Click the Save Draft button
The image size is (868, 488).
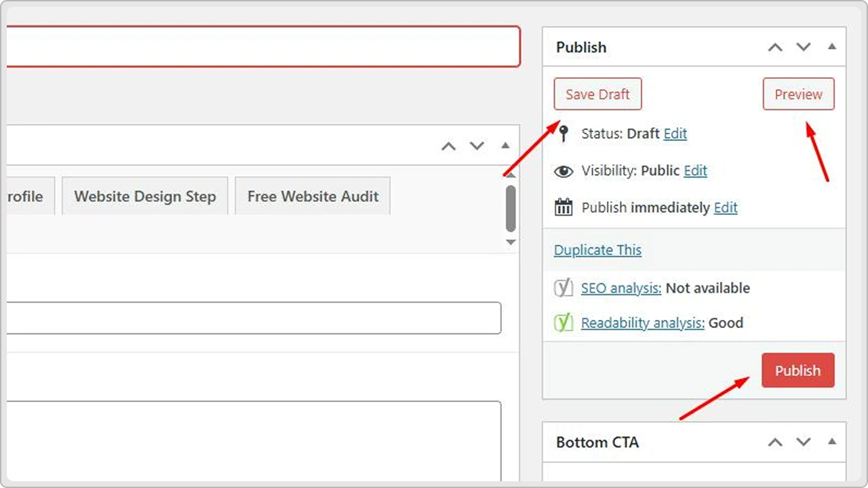click(x=597, y=94)
